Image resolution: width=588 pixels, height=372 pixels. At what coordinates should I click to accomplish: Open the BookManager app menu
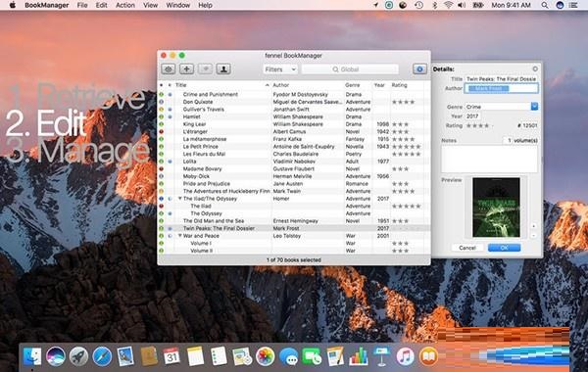(46, 5)
